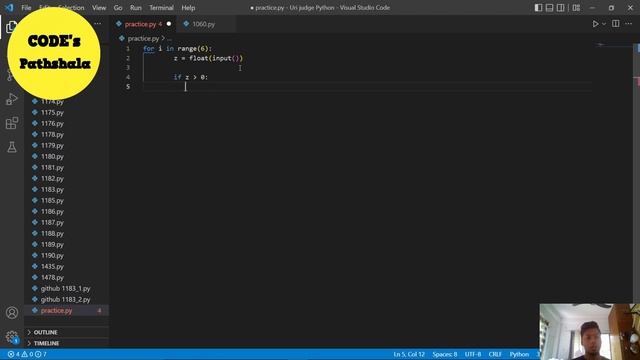Change the UTF-8 encoding in status bar
Image resolution: width=640 pixels, height=360 pixels.
tap(473, 354)
